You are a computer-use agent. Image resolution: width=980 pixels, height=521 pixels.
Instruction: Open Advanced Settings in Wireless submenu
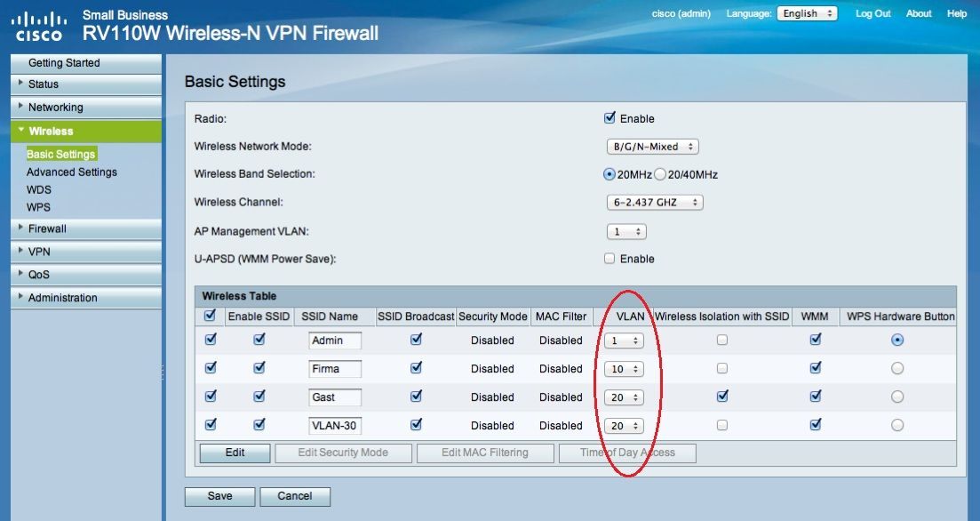tap(71, 172)
